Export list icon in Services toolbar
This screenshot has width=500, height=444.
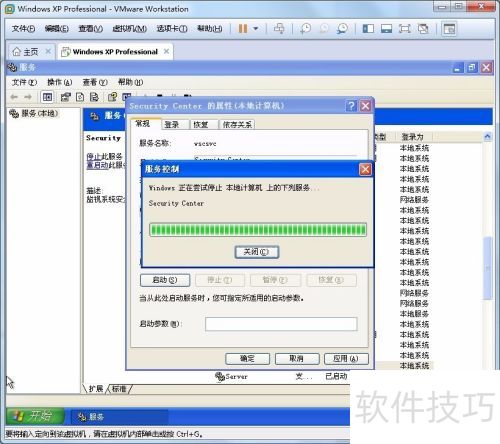(x=94, y=97)
